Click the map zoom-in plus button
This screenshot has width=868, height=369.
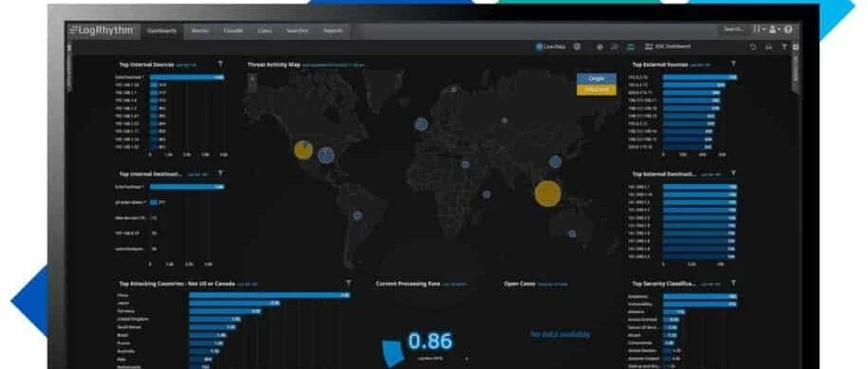(x=252, y=78)
